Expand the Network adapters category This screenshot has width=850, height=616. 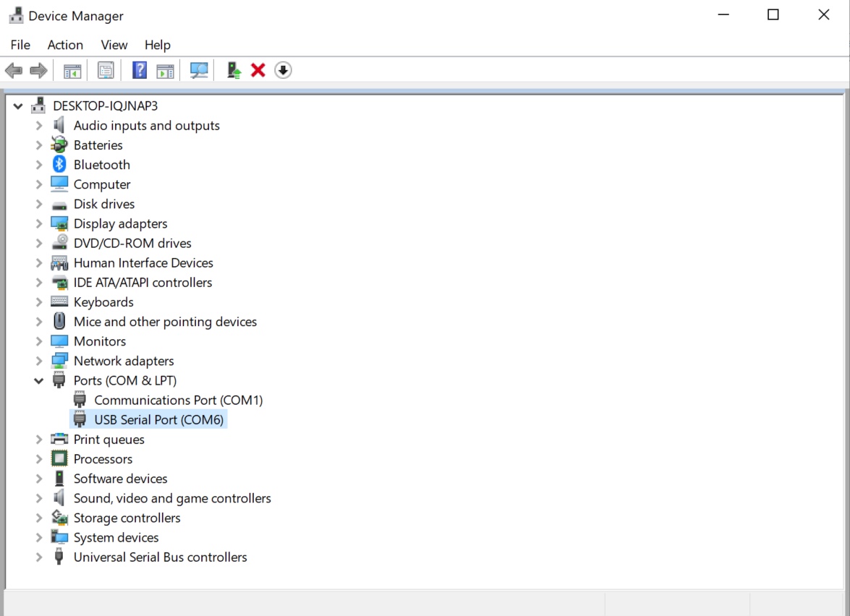[x=38, y=360]
